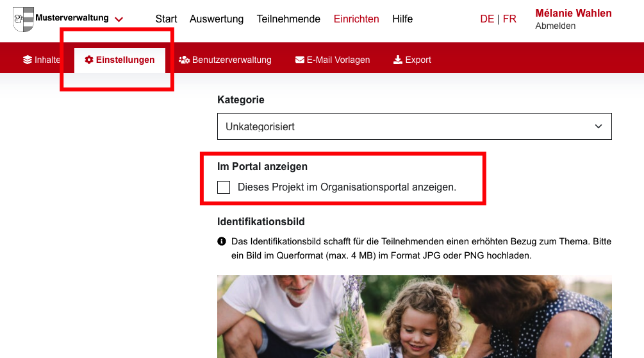
Task: Open the Hilfe menu item
Action: (x=402, y=19)
